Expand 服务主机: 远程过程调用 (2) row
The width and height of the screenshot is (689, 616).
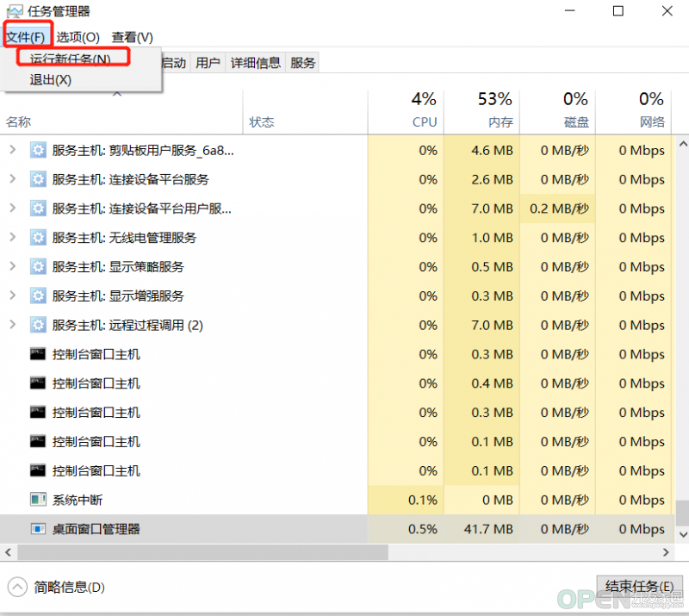click(x=13, y=325)
